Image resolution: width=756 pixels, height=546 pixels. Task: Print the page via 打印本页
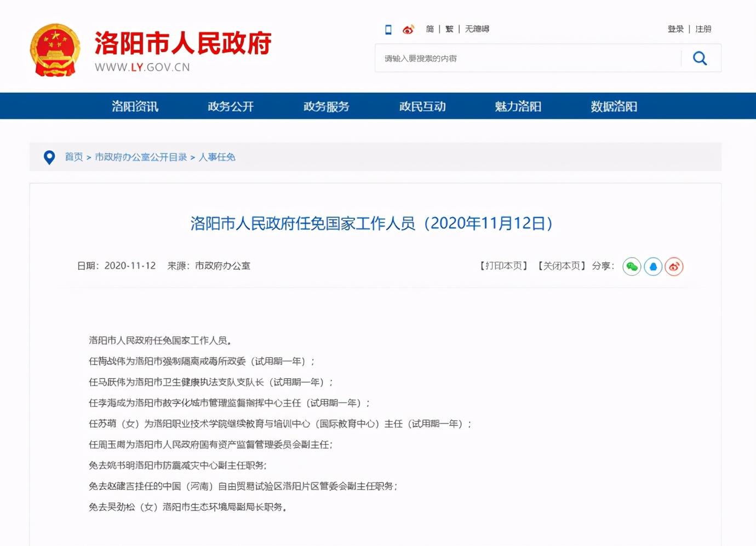tap(502, 265)
